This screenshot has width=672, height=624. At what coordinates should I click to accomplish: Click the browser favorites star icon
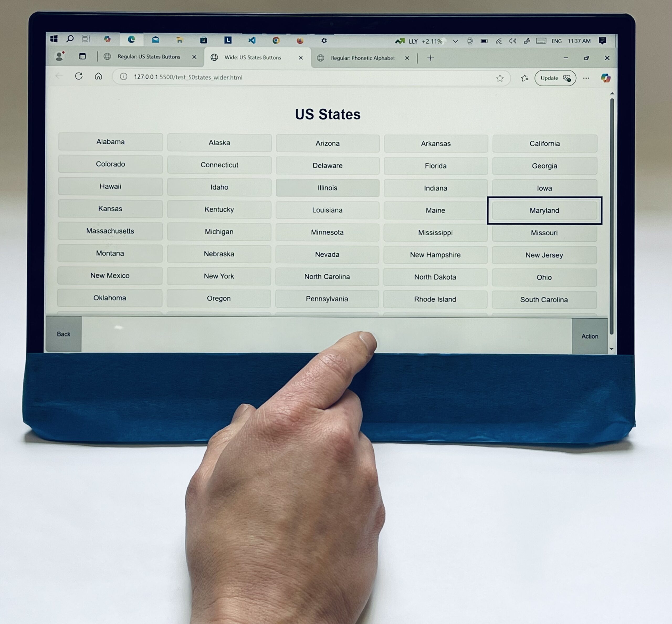[x=499, y=77]
